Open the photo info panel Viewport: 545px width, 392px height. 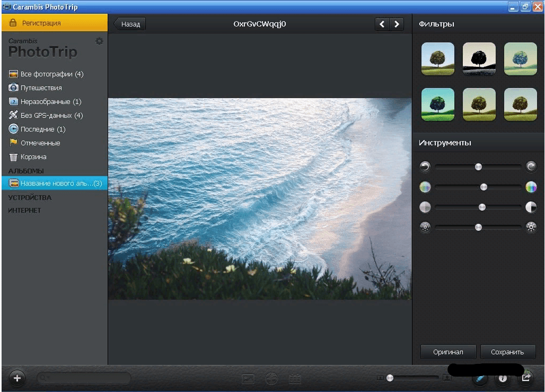point(502,378)
